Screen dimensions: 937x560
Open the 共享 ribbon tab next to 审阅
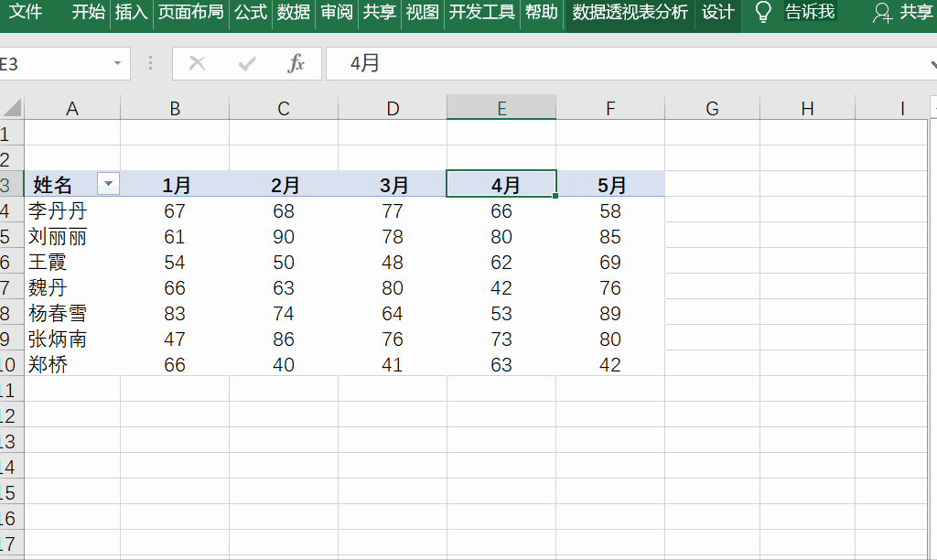(380, 11)
